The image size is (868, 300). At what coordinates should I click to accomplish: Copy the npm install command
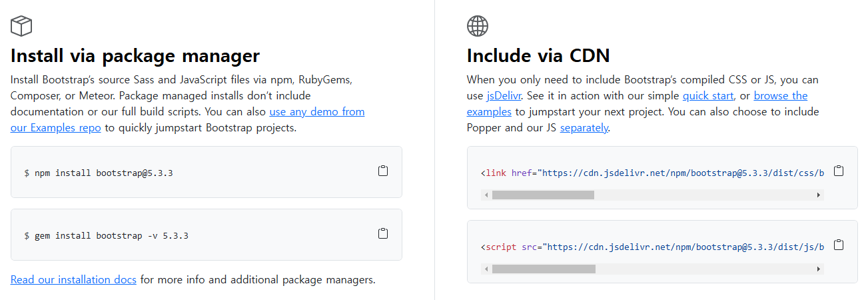[x=383, y=171]
